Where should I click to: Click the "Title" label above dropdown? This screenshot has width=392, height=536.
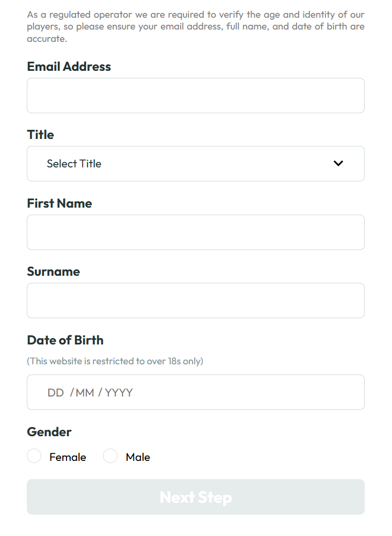pos(41,135)
